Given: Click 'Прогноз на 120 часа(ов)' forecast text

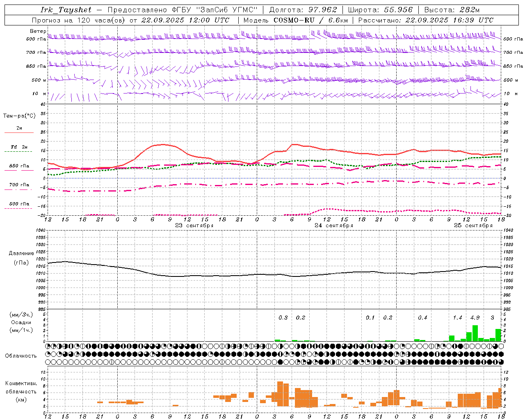Looking at the screenshot, I should pyautogui.click(x=79, y=20).
